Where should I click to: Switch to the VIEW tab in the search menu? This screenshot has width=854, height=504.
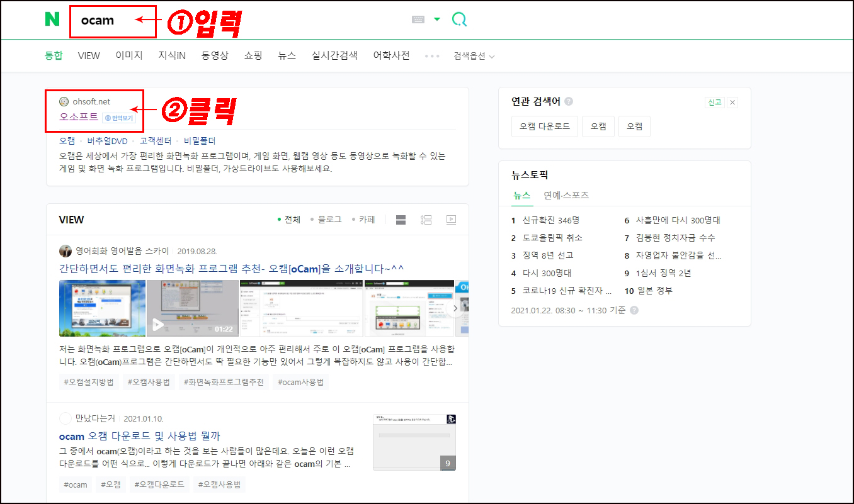(x=89, y=55)
